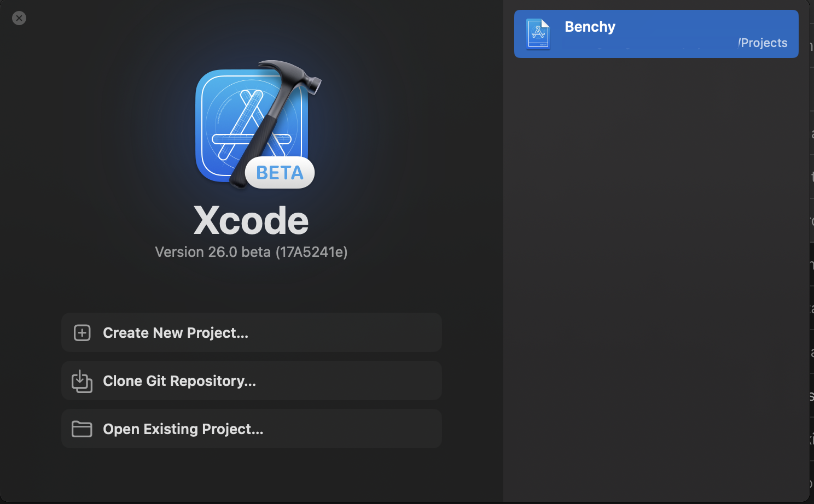The width and height of the screenshot is (814, 504).
Task: Click the plus icon beside Create New Project
Action: pos(82,333)
